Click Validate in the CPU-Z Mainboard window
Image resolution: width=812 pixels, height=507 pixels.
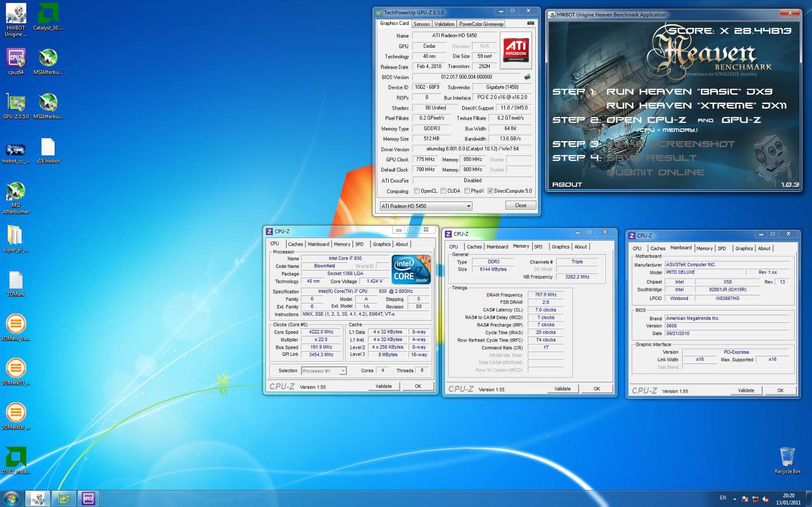746,390
